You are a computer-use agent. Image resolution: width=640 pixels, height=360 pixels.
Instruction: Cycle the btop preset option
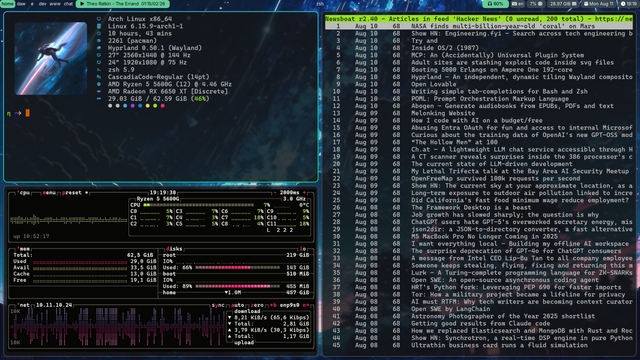tap(72, 193)
